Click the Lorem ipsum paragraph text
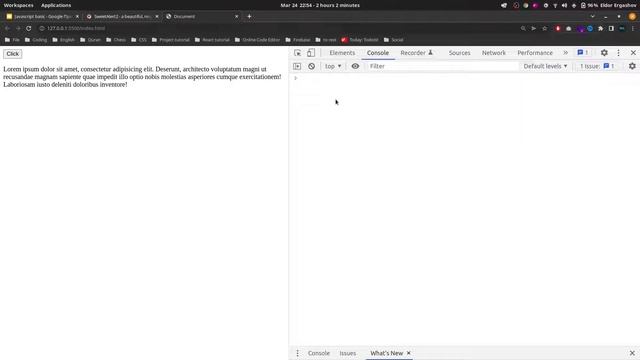 (142, 77)
